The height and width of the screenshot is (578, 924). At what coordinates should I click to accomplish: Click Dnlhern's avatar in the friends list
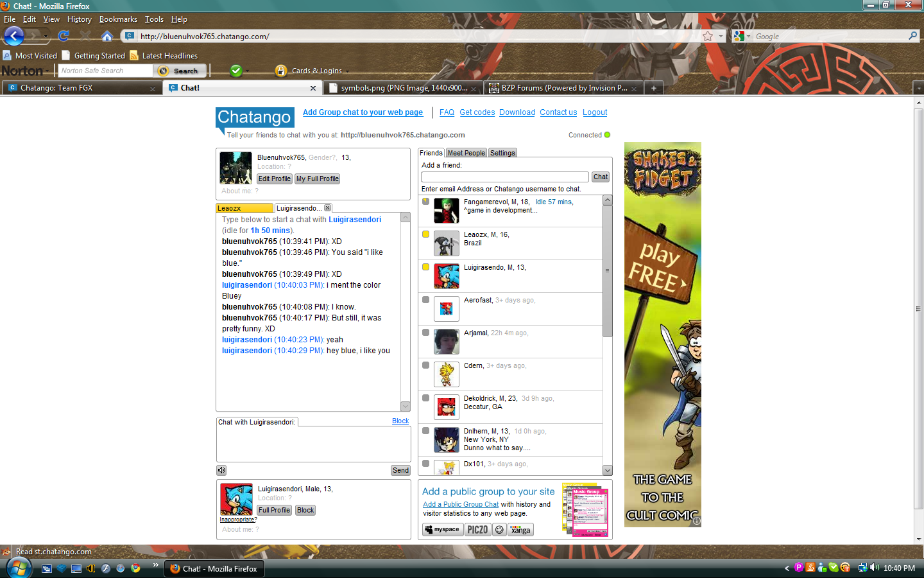[447, 440]
